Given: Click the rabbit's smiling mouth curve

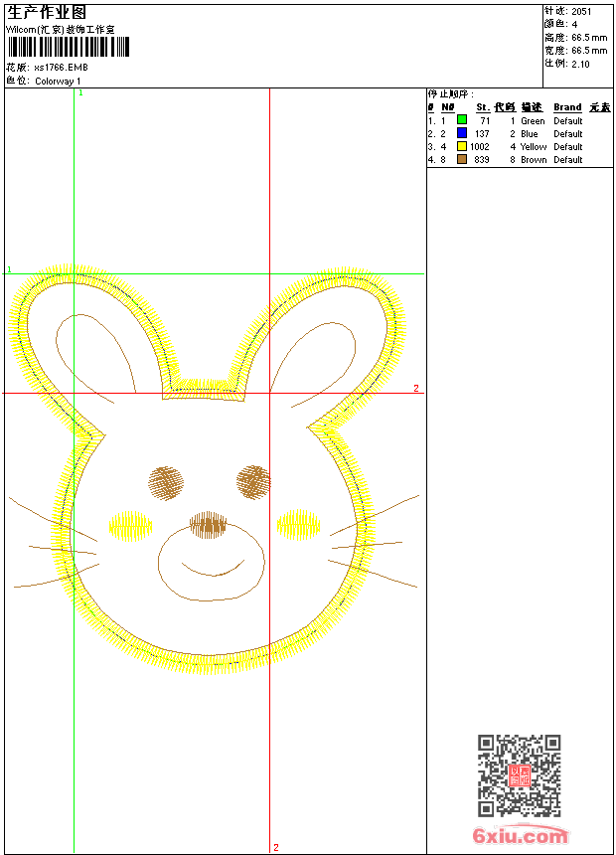Looking at the screenshot, I should (212, 570).
